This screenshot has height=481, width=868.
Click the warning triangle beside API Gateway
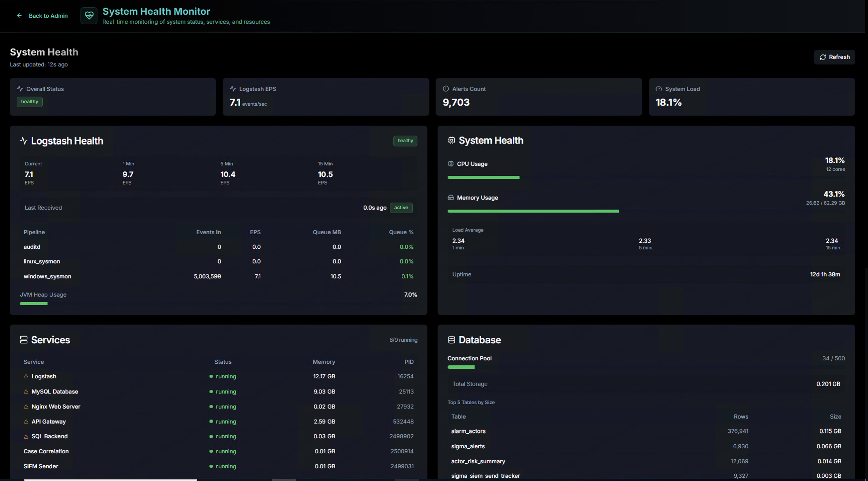pos(26,421)
